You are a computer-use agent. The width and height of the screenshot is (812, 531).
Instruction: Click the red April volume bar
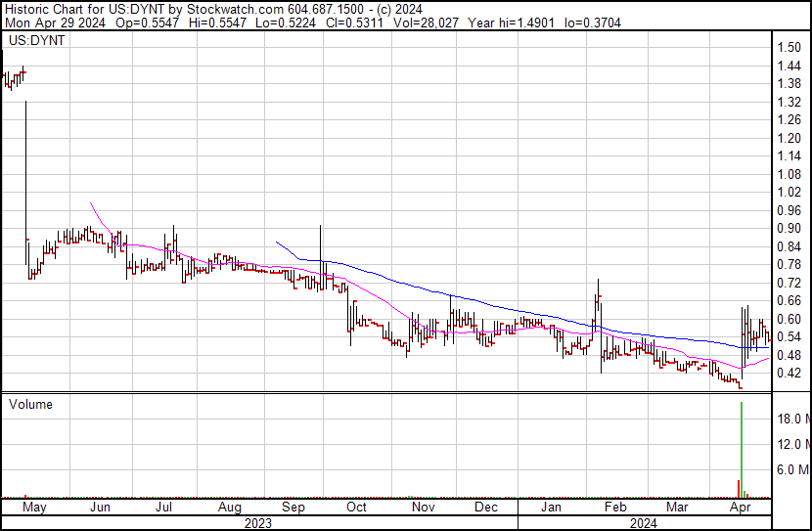coord(739,489)
